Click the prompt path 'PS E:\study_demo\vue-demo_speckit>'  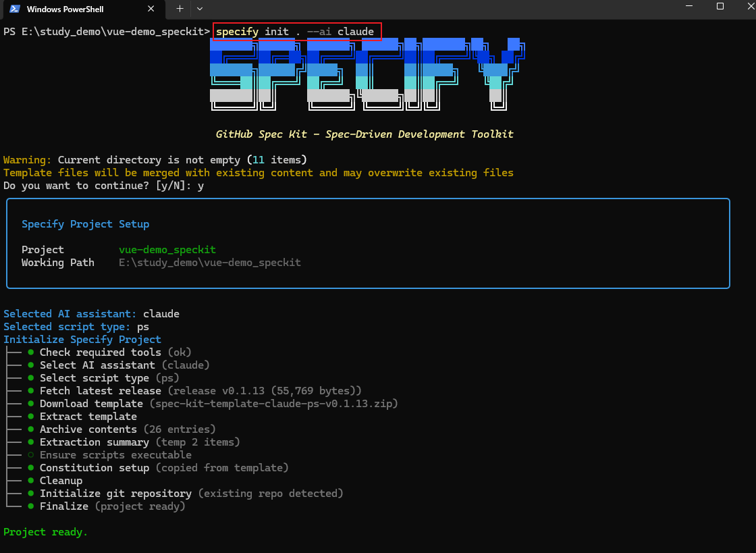click(107, 31)
